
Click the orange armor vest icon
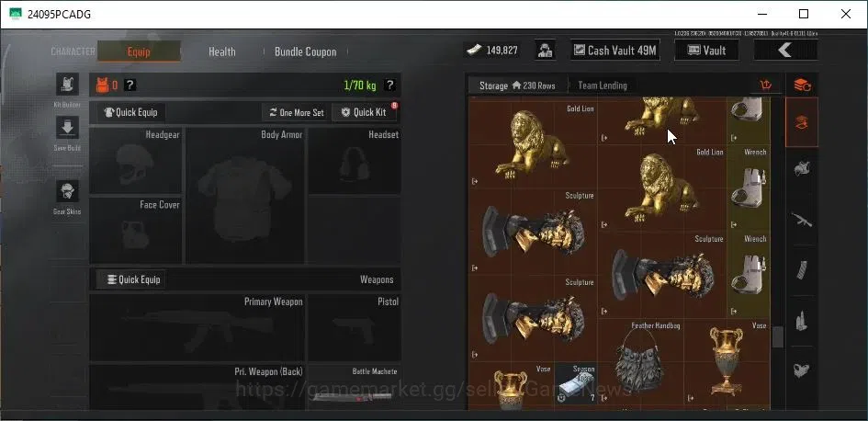pyautogui.click(x=102, y=85)
